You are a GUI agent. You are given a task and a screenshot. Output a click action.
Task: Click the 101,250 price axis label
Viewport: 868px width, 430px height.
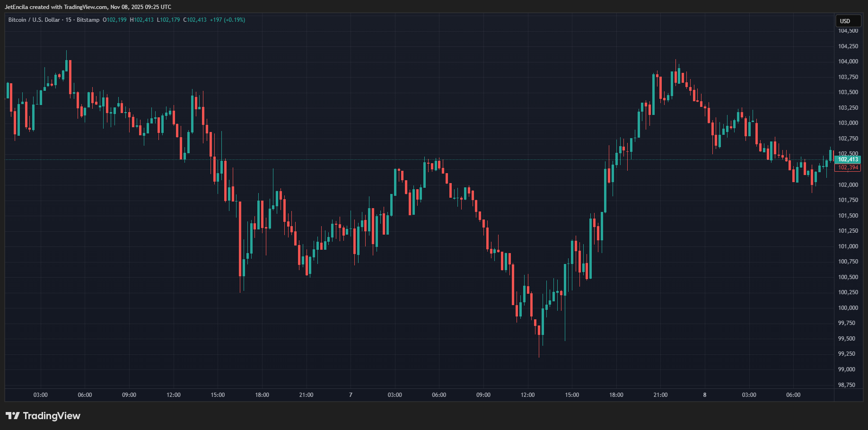pyautogui.click(x=848, y=231)
